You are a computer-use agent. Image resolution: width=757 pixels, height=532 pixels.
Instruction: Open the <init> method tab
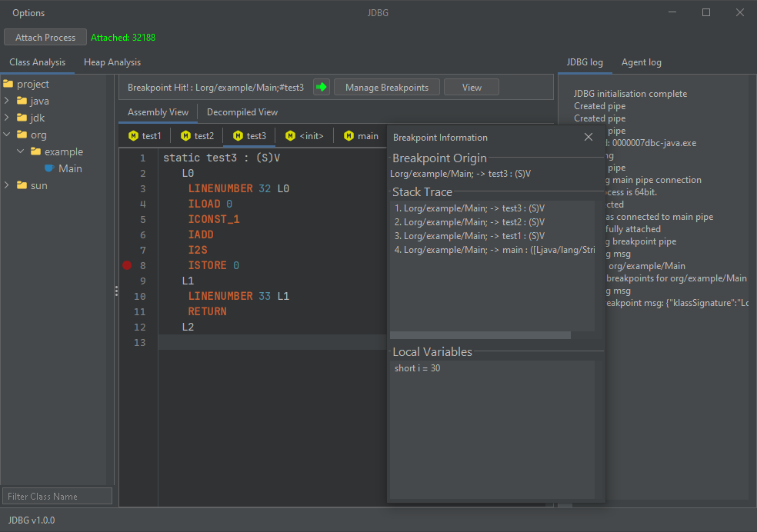305,136
